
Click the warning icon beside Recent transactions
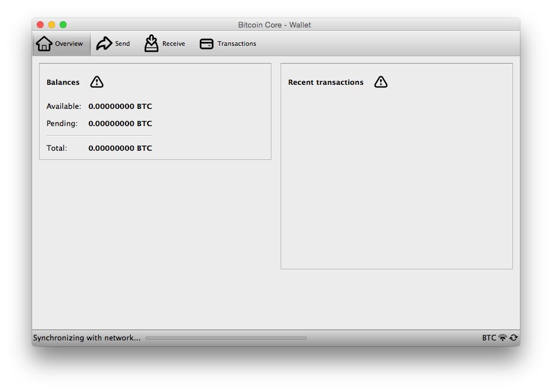click(x=380, y=82)
